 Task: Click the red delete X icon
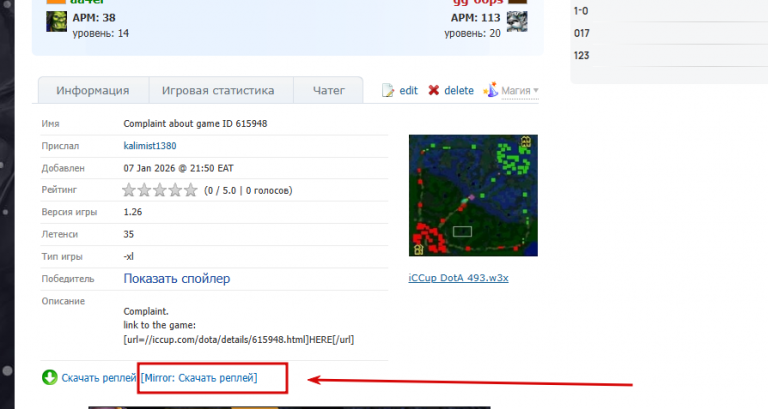[433, 90]
